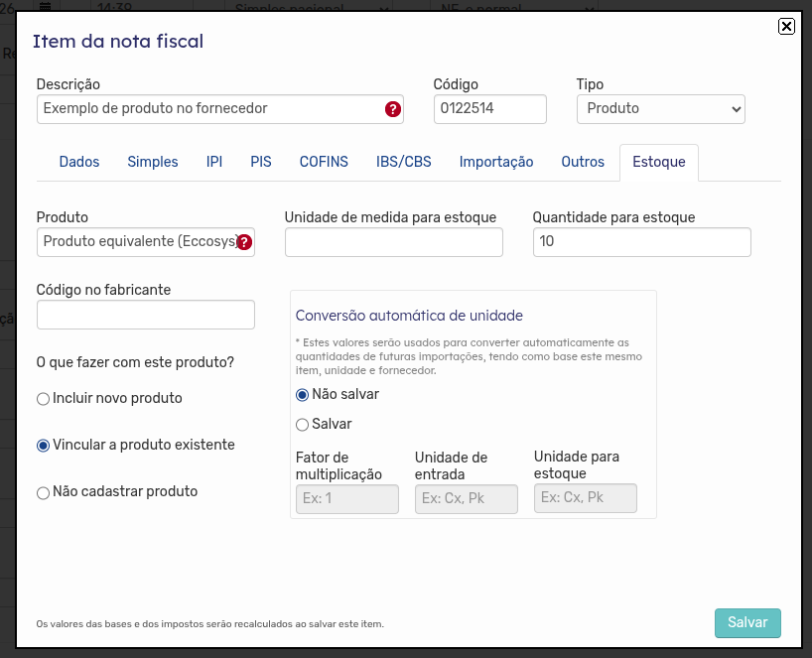
Task: Open the Tipo dropdown
Action: coord(661,109)
